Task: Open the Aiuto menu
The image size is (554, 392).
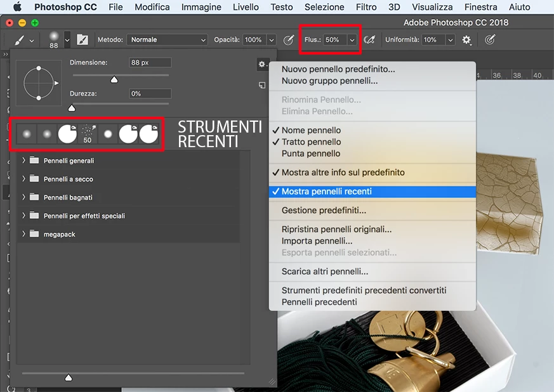Action: pyautogui.click(x=519, y=7)
